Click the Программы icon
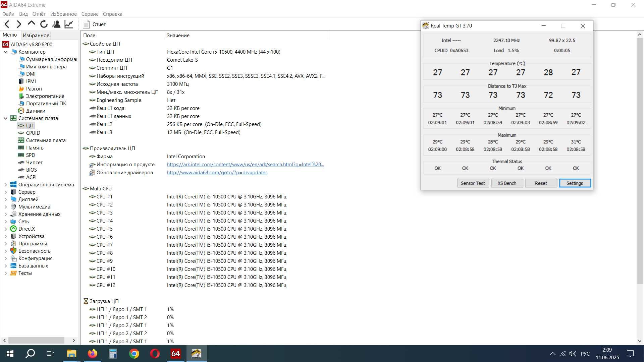 (13, 244)
